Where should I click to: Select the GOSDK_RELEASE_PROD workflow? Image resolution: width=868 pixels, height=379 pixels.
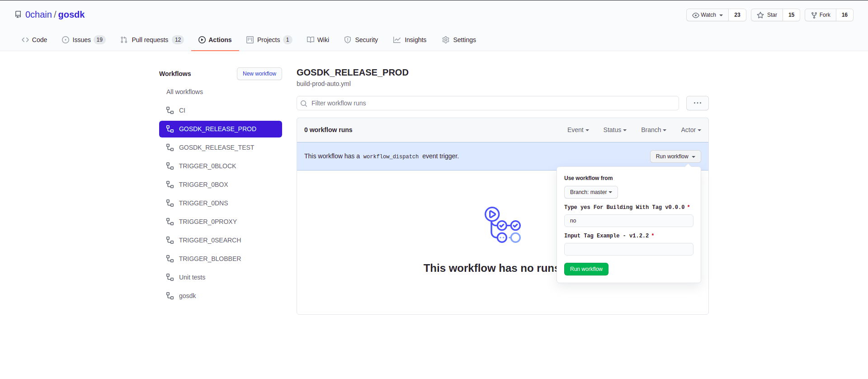tap(221, 129)
